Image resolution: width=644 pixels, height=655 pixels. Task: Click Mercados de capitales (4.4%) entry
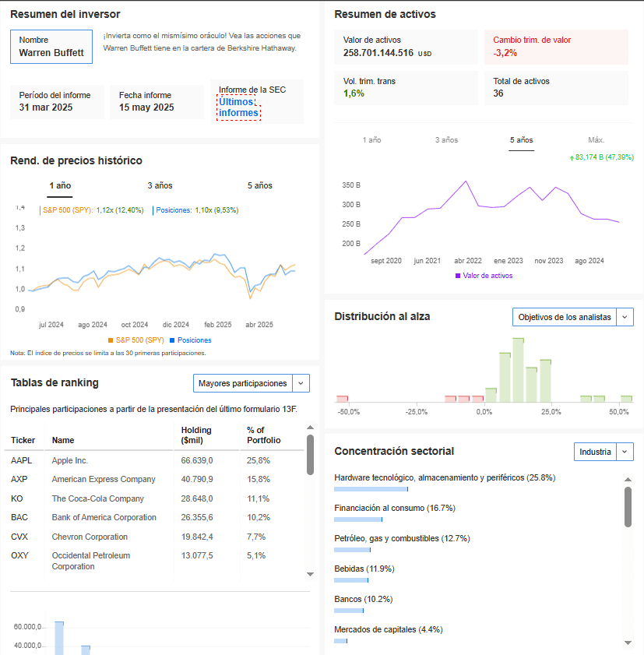389,629
